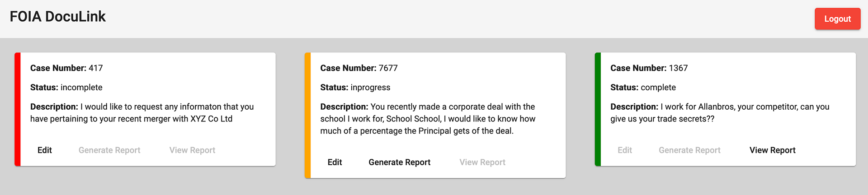Screen dimensions: 868x195
Task: Generate Report for case 7677
Action: 399,162
